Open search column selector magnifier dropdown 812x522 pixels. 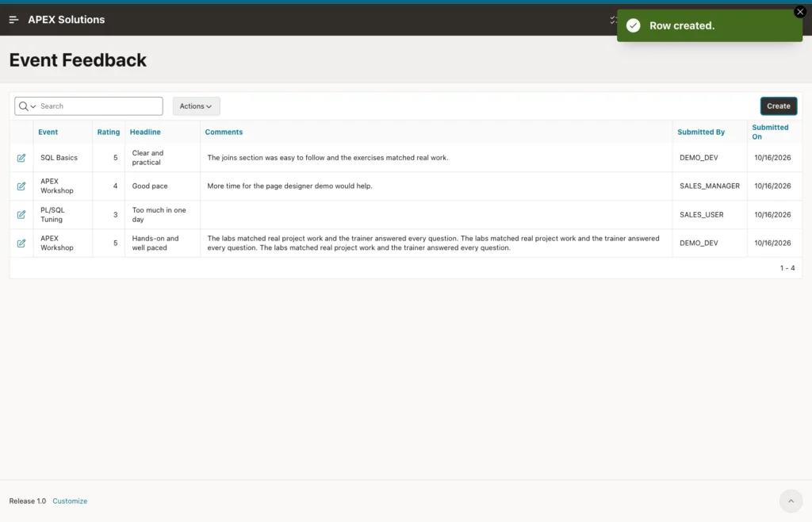coord(27,106)
